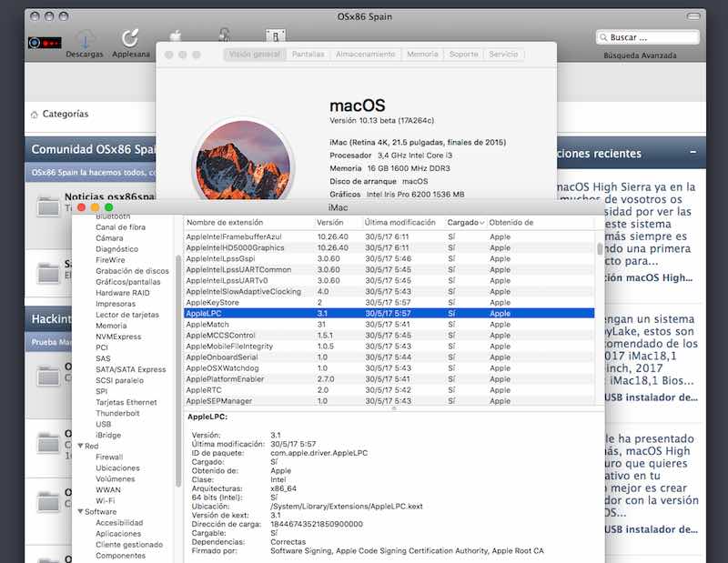728x563 pixels.
Task: Select Diagnóstico in the sidebar
Action: coord(117,249)
